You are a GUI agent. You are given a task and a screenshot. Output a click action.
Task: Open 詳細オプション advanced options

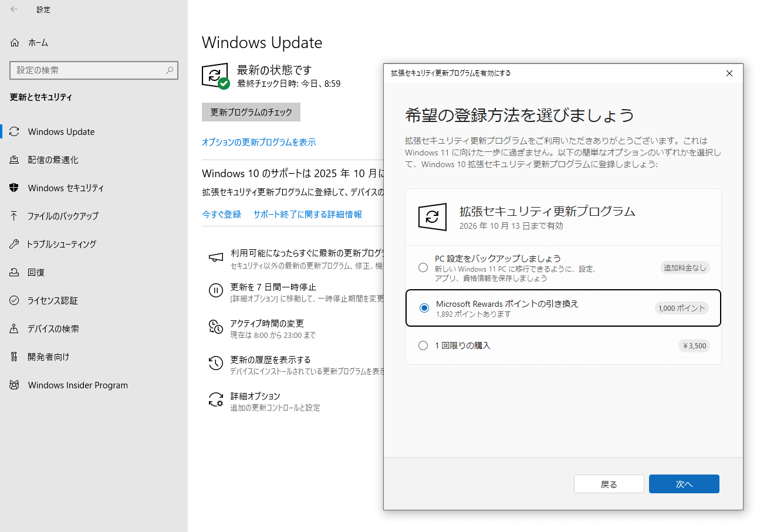pos(255,397)
